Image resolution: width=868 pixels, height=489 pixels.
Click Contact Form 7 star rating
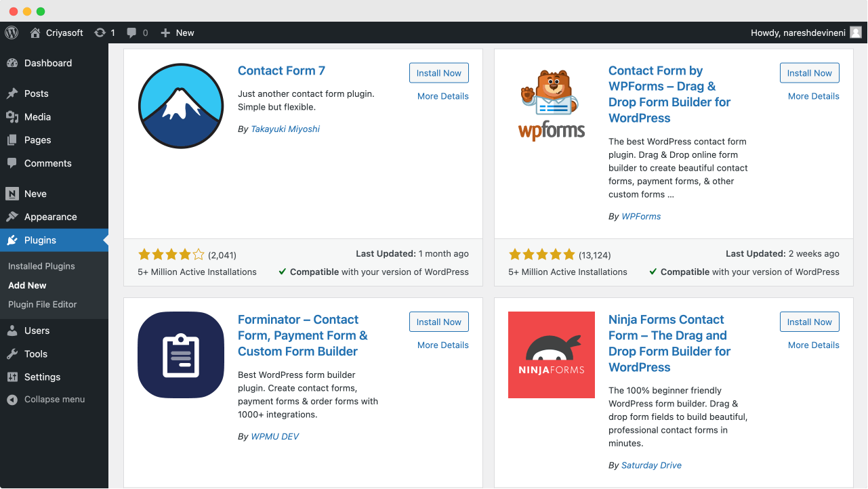point(171,255)
